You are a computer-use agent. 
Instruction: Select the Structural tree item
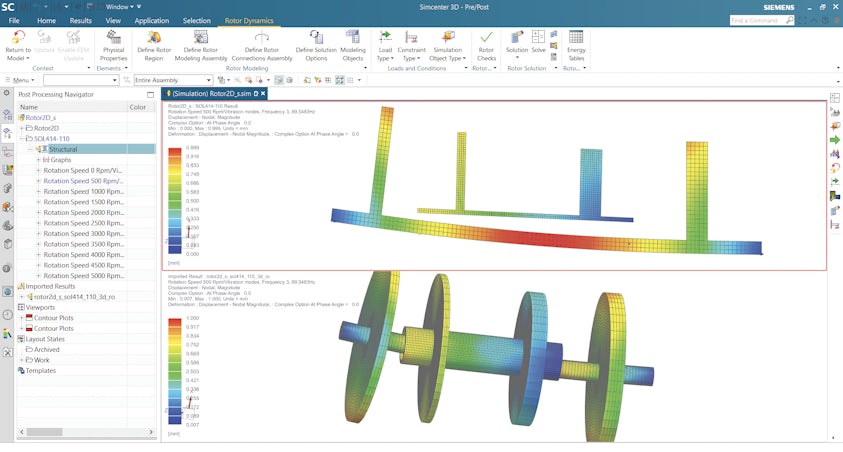click(x=63, y=149)
